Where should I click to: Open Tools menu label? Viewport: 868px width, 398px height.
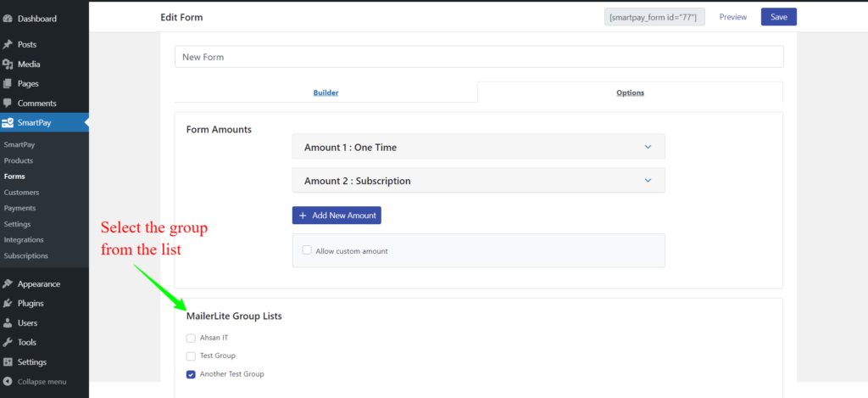(x=27, y=342)
